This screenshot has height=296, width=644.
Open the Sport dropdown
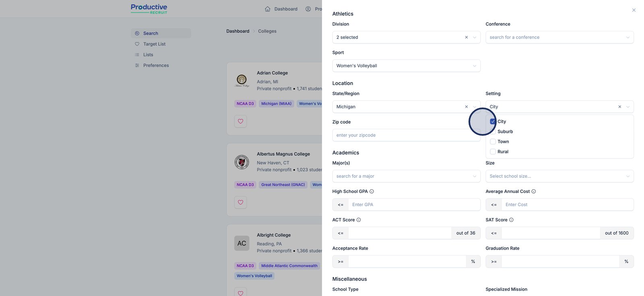tap(406, 66)
